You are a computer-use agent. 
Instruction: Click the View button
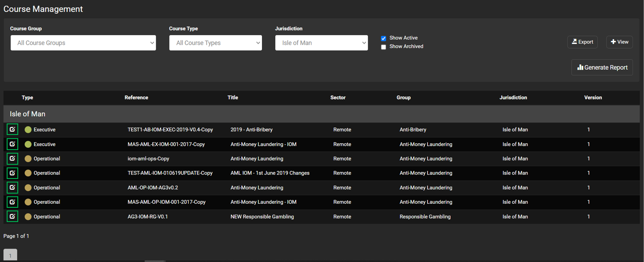(x=620, y=42)
